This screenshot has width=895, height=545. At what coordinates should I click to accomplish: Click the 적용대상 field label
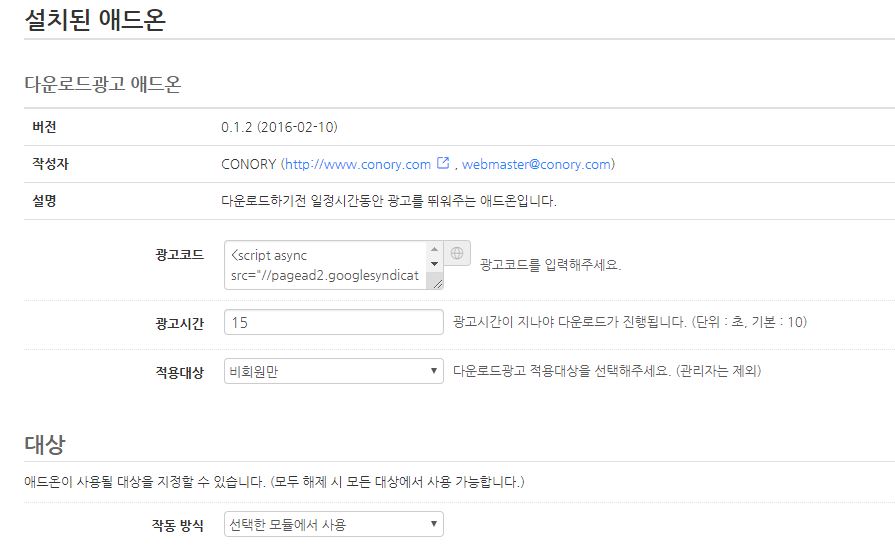pos(179,373)
